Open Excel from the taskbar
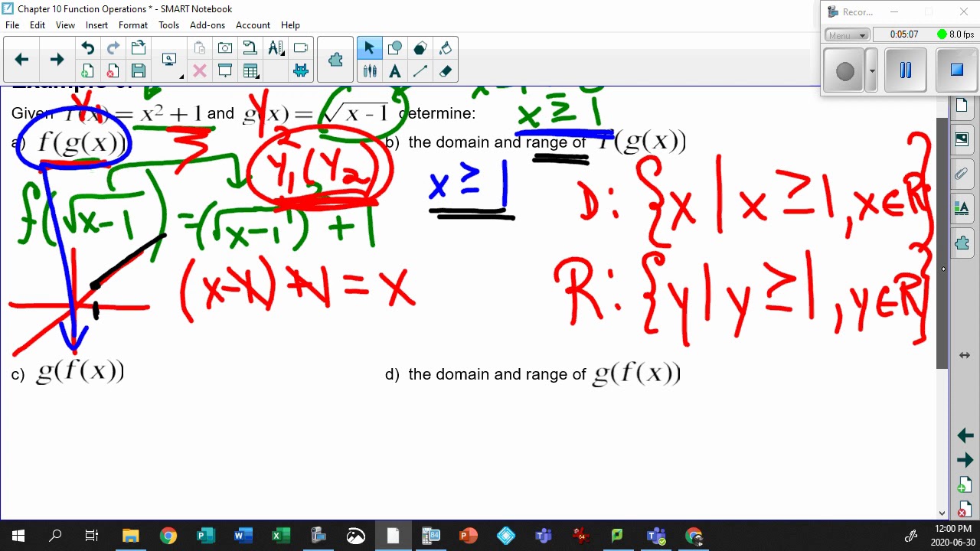This screenshot has width=980, height=551. [x=280, y=536]
